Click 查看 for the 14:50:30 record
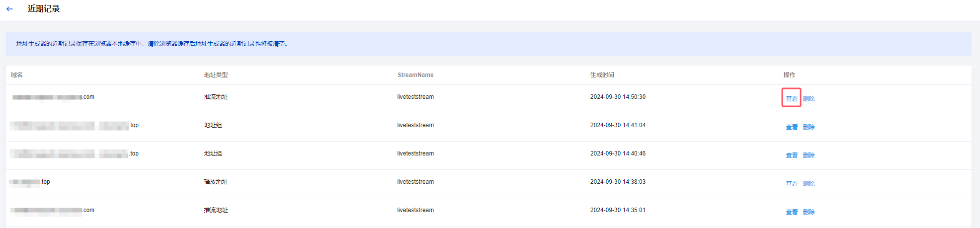Image resolution: width=980 pixels, height=228 pixels. (x=792, y=98)
